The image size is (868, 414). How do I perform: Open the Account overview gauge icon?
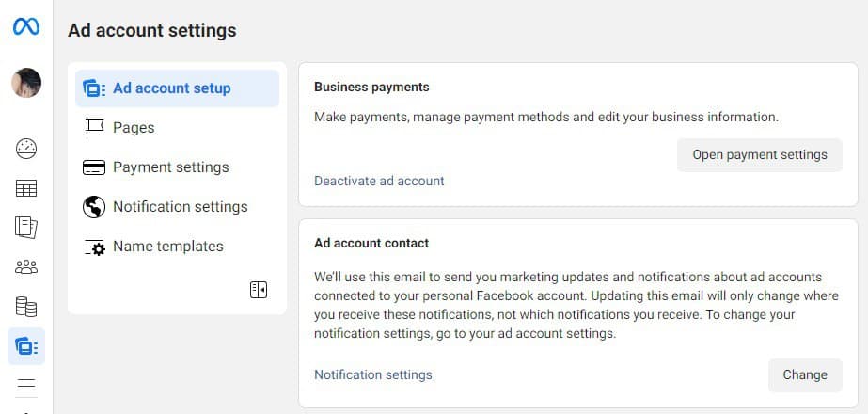[26, 149]
